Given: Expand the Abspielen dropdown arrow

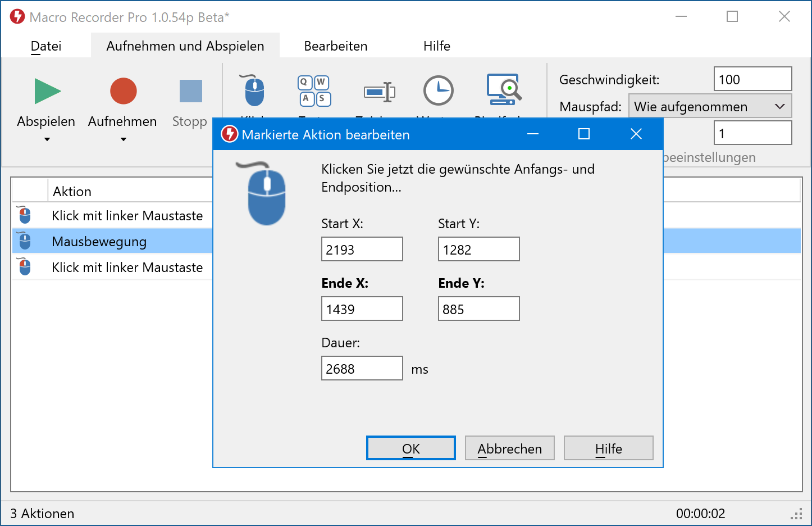Looking at the screenshot, I should click(47, 139).
